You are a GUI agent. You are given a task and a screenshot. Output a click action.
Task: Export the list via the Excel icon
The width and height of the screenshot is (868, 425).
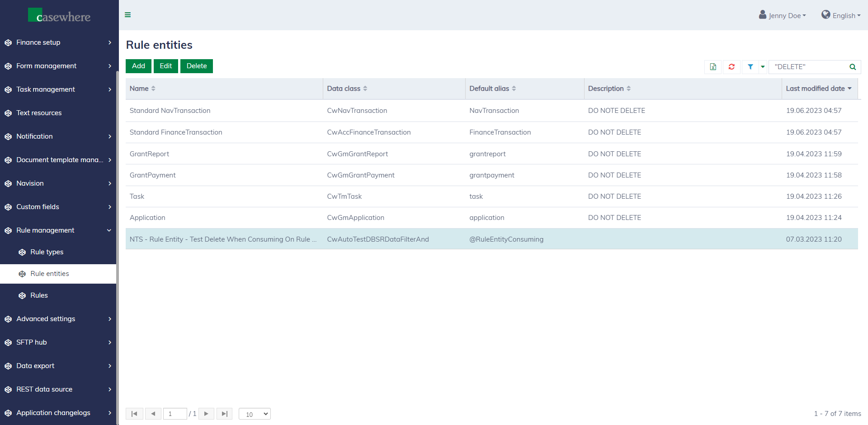[713, 67]
